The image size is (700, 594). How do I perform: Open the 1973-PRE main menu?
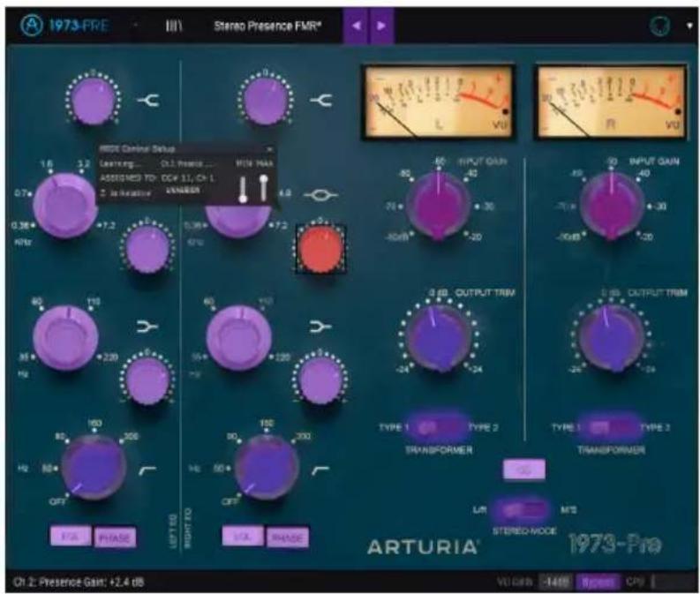tap(79, 26)
